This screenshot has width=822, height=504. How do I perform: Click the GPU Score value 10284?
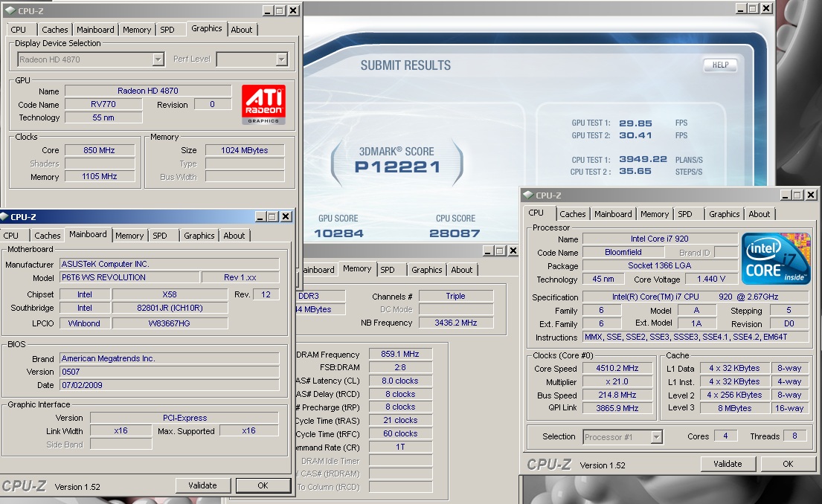338,233
